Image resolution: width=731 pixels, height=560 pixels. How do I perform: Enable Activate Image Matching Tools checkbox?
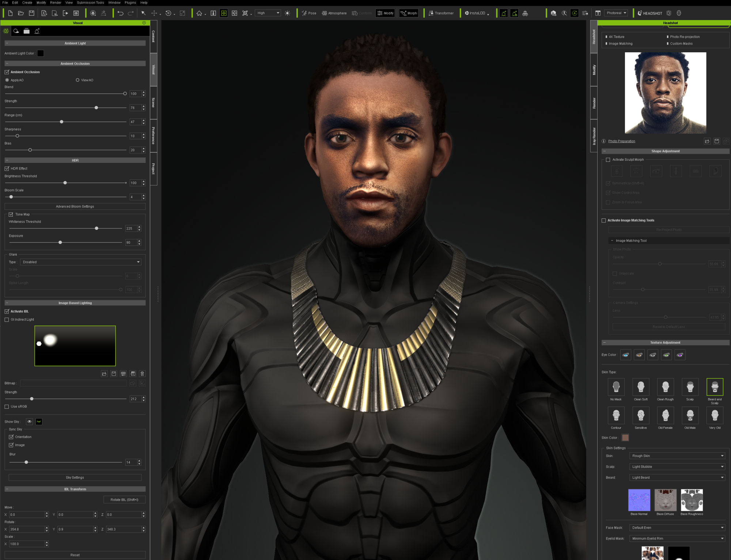tap(603, 220)
